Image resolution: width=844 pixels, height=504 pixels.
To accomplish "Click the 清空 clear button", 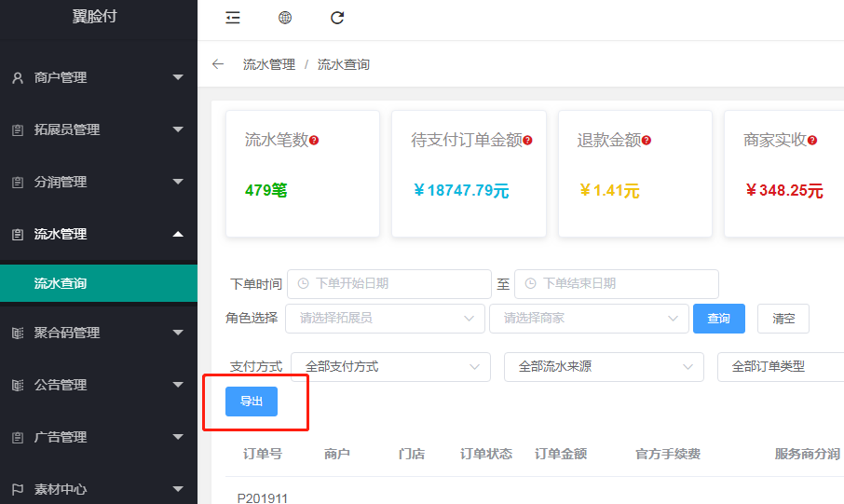I will 783,319.
